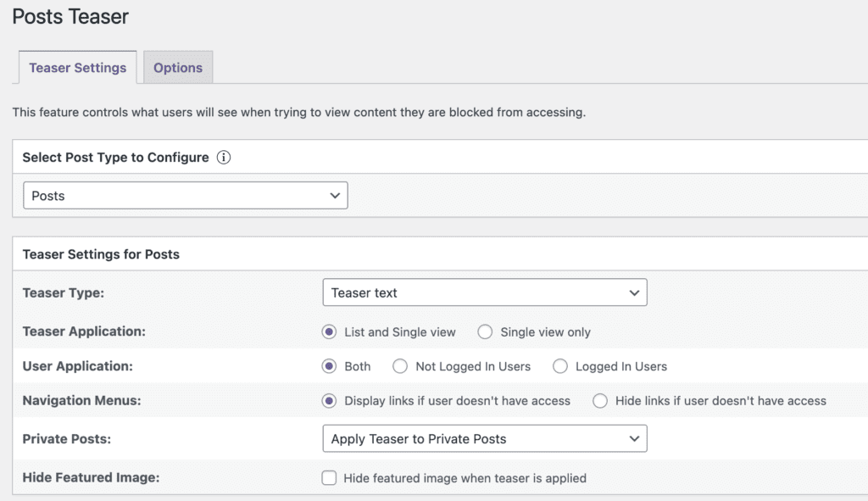
Task: Click the info icon beside Select Post Type
Action: (224, 158)
